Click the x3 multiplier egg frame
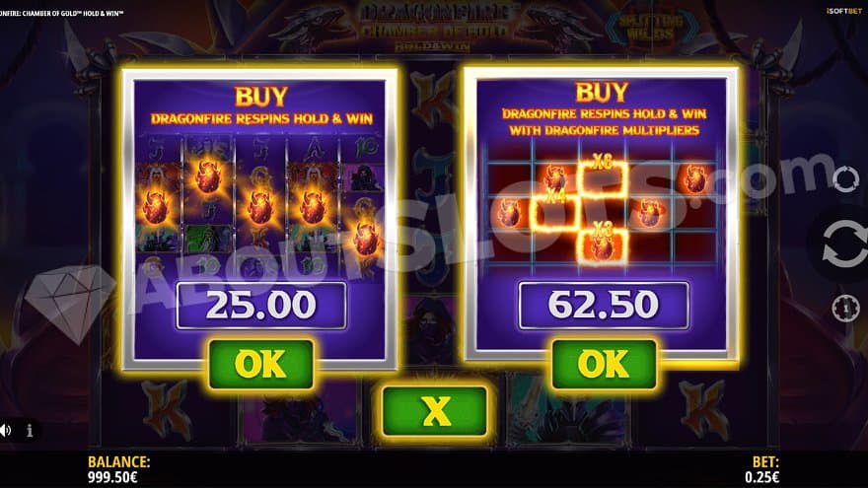Screen dimensions: 868x488 (603, 244)
